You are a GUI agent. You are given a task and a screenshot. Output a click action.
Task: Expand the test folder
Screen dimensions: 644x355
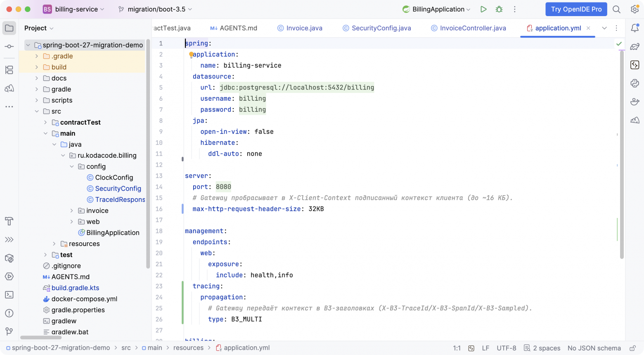click(45, 255)
